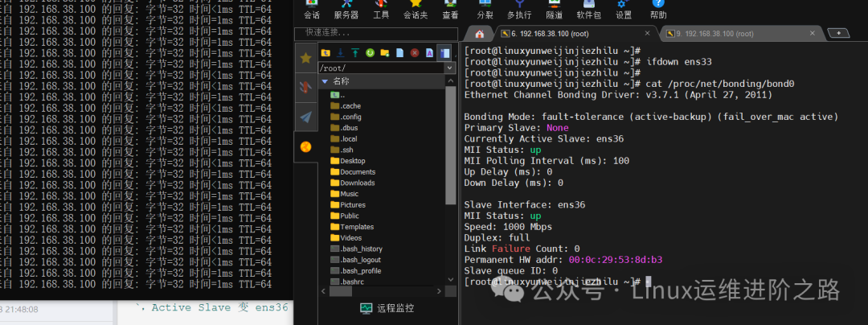
Task: Click the 快速连接 quick connect field
Action: 376,33
